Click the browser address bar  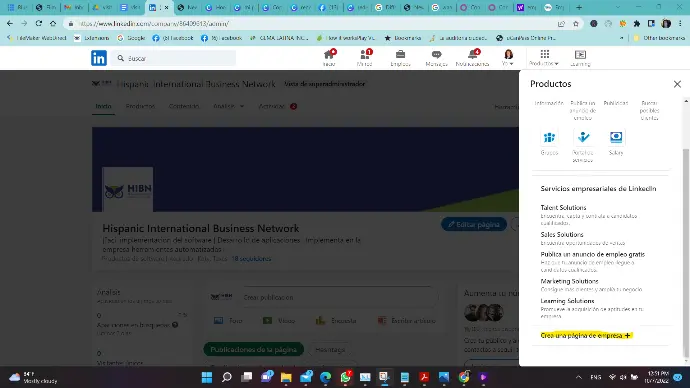308,24
